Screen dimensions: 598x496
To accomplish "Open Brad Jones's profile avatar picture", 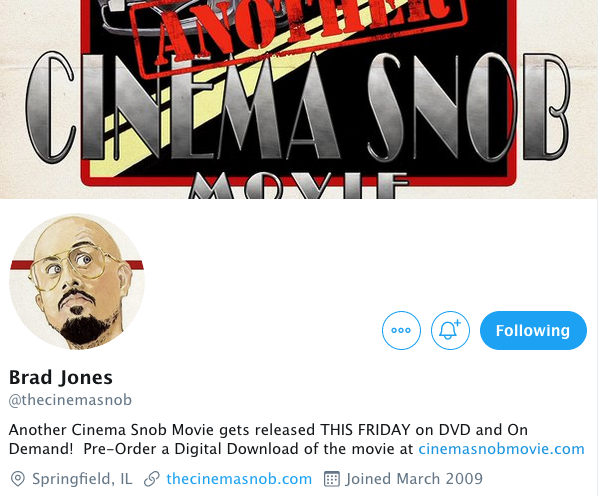I will click(x=77, y=281).
